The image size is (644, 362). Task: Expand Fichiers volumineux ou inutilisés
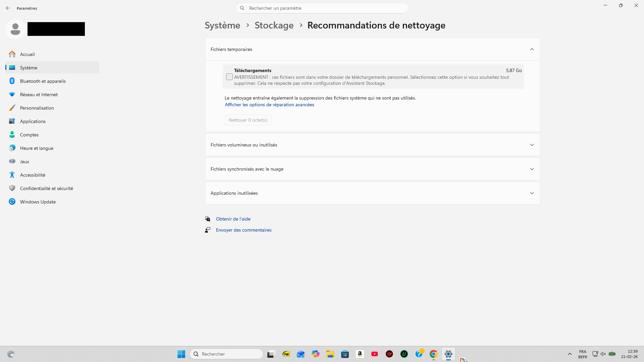tap(532, 145)
